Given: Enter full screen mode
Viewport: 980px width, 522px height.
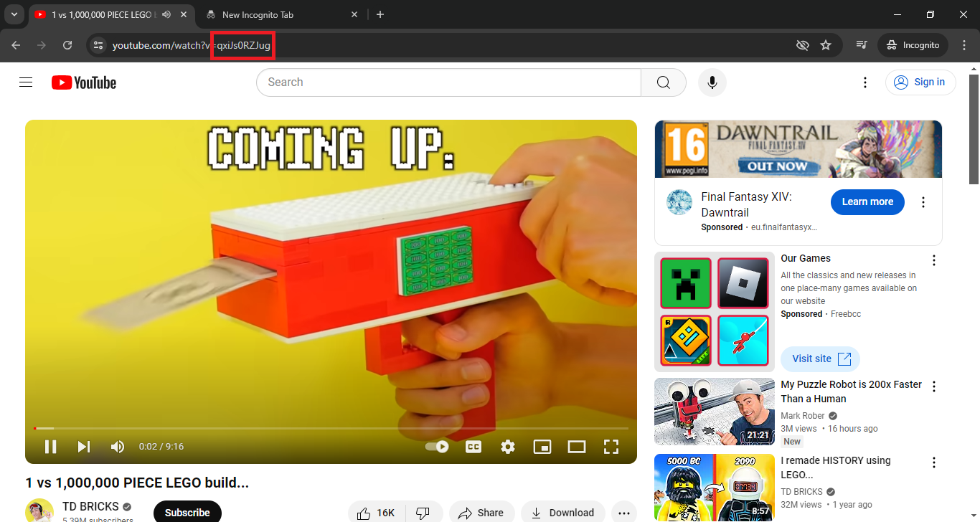Looking at the screenshot, I should point(611,447).
